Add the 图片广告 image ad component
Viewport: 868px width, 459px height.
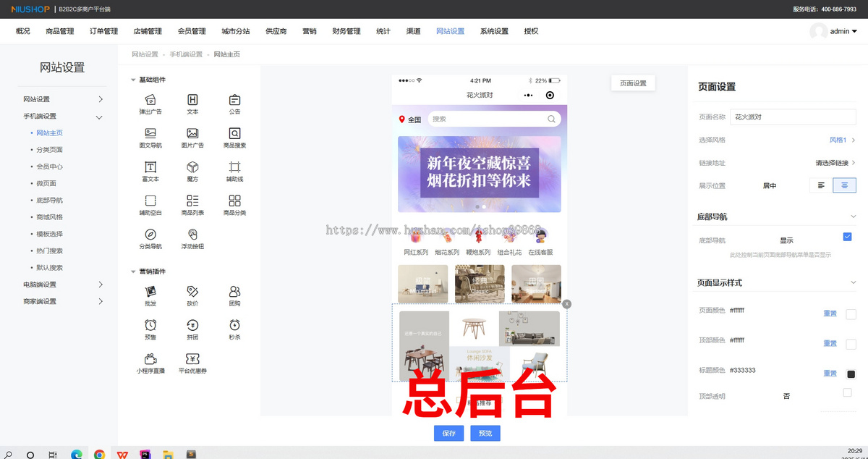[192, 138]
